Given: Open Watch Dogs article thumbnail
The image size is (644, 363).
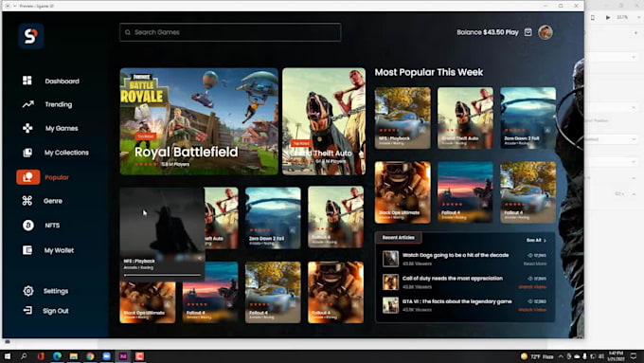Looking at the screenshot, I should tap(390, 259).
